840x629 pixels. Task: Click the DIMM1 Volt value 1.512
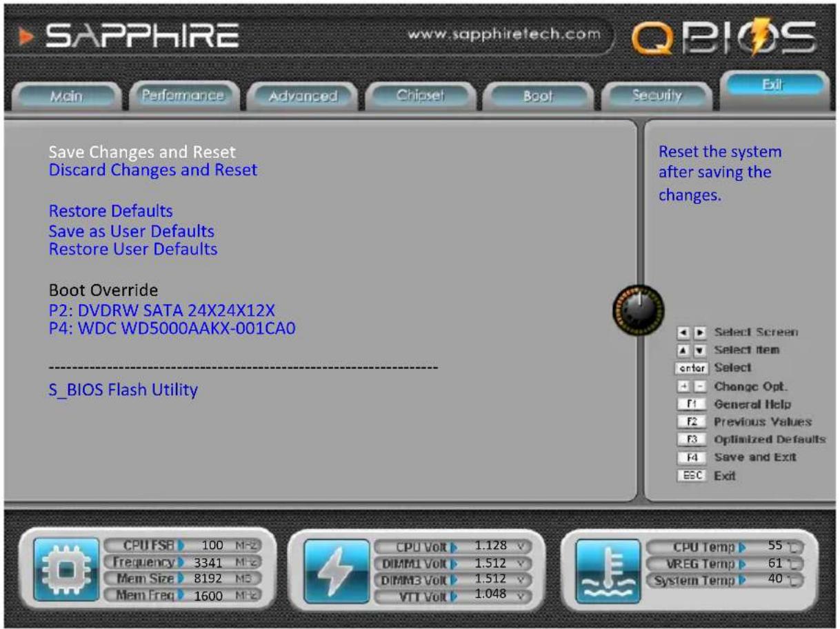490,563
